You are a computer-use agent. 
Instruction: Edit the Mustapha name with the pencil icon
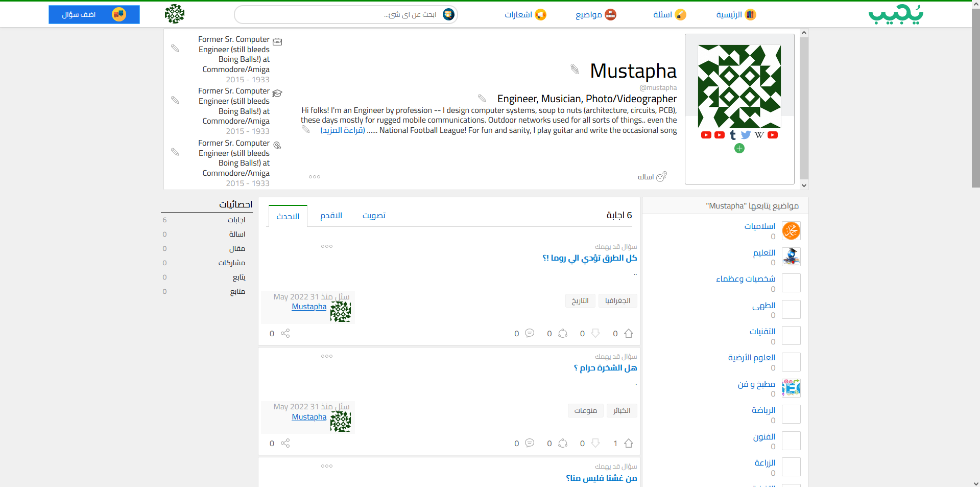coord(575,69)
